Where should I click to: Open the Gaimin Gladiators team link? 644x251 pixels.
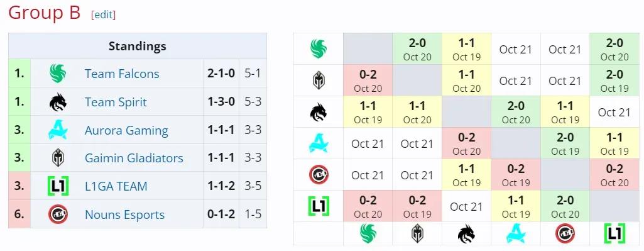[x=134, y=158]
